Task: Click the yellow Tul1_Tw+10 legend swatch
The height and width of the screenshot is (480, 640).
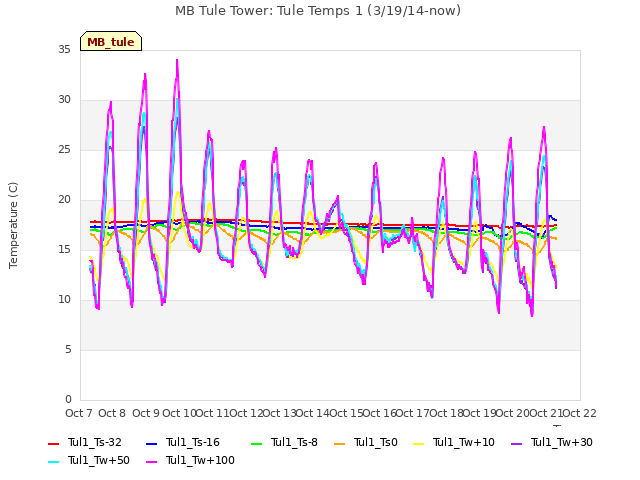Action: tap(419, 443)
